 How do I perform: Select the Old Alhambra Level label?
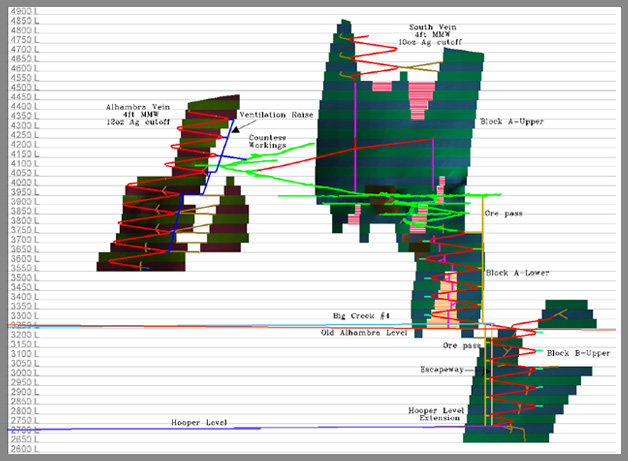360,332
